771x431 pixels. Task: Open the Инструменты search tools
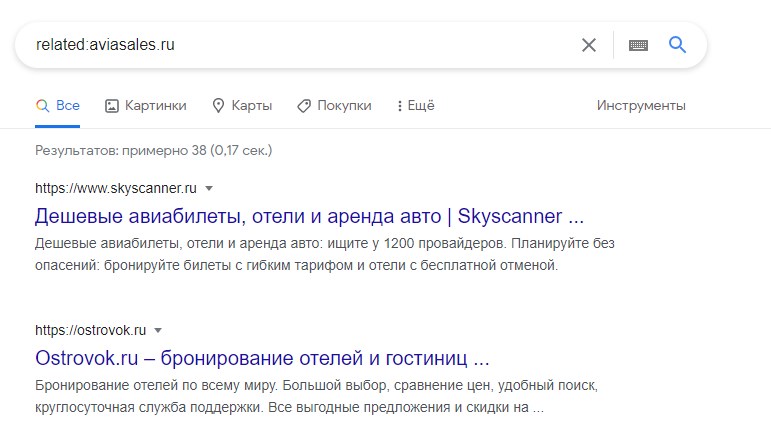pos(641,106)
